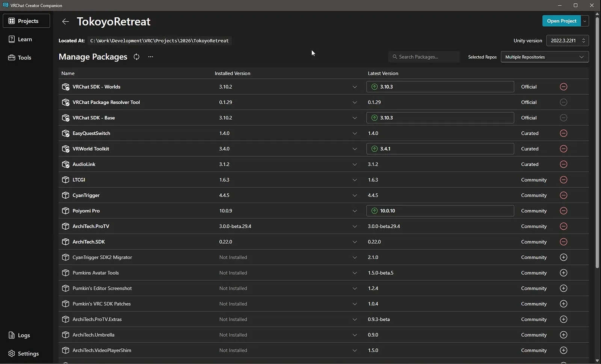
Task: Open version dropdown for AudioLink
Action: (x=355, y=164)
